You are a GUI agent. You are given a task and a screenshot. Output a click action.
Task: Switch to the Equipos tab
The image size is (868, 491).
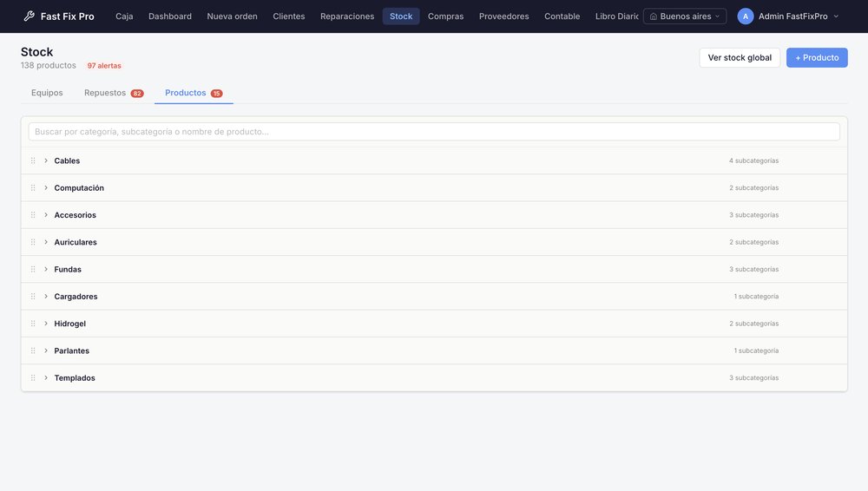(47, 93)
